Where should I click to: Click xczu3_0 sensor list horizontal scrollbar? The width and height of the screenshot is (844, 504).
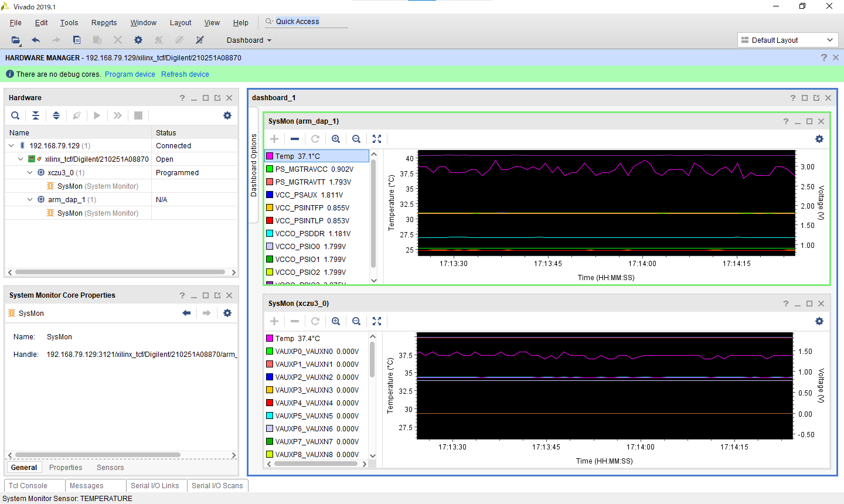tap(316, 464)
